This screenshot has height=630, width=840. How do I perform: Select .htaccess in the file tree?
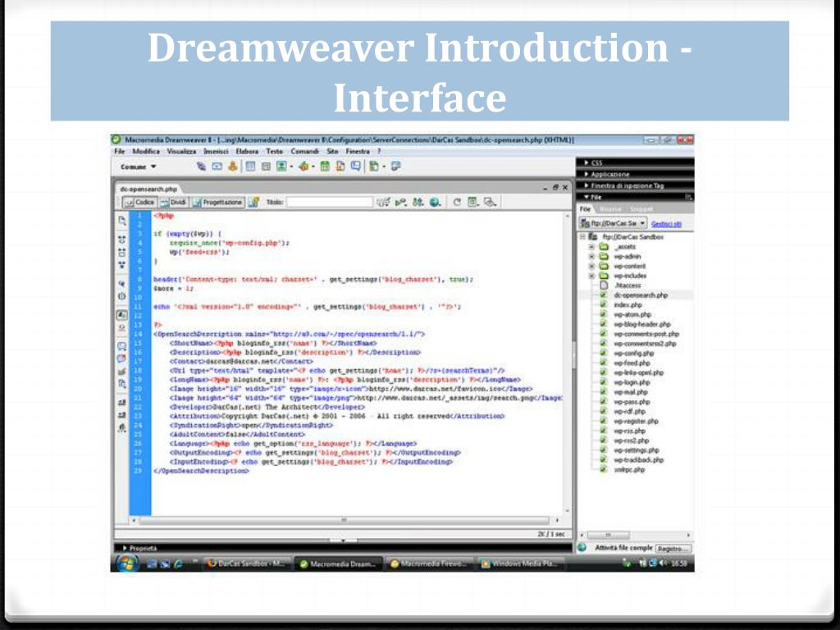628,285
